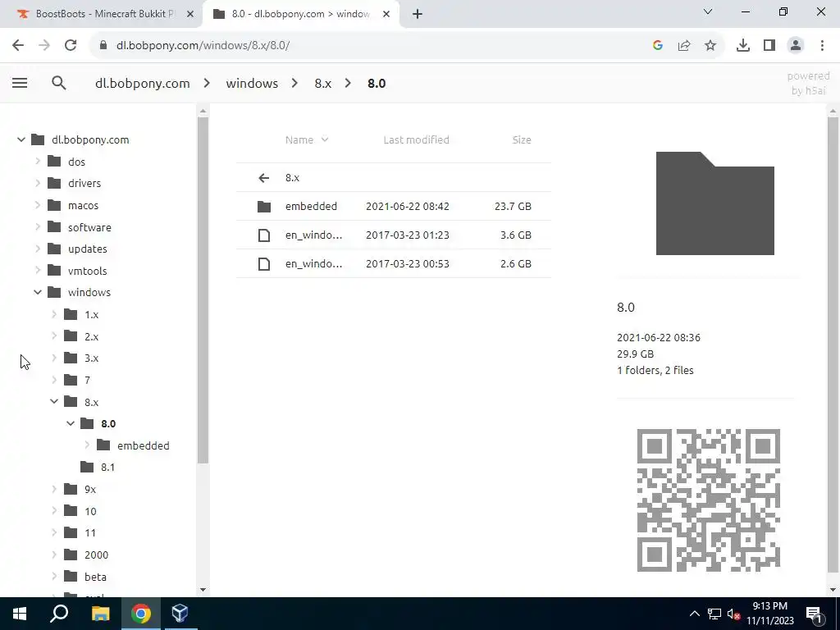Collapse the 8.0 folder in tree
This screenshot has height=630, width=840.
point(71,424)
